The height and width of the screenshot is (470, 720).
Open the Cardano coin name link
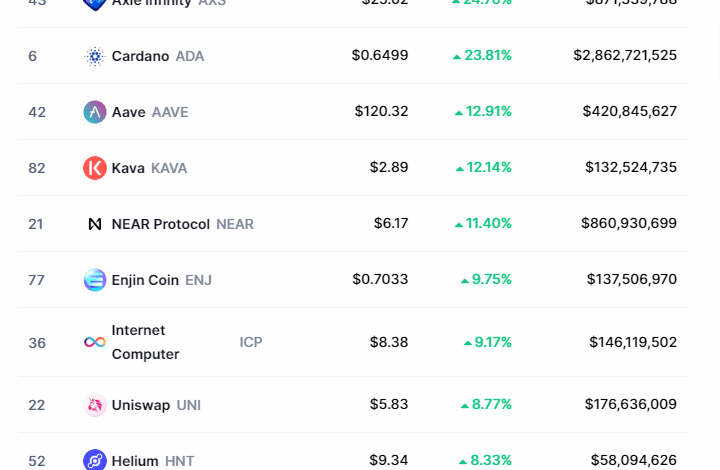pos(140,56)
